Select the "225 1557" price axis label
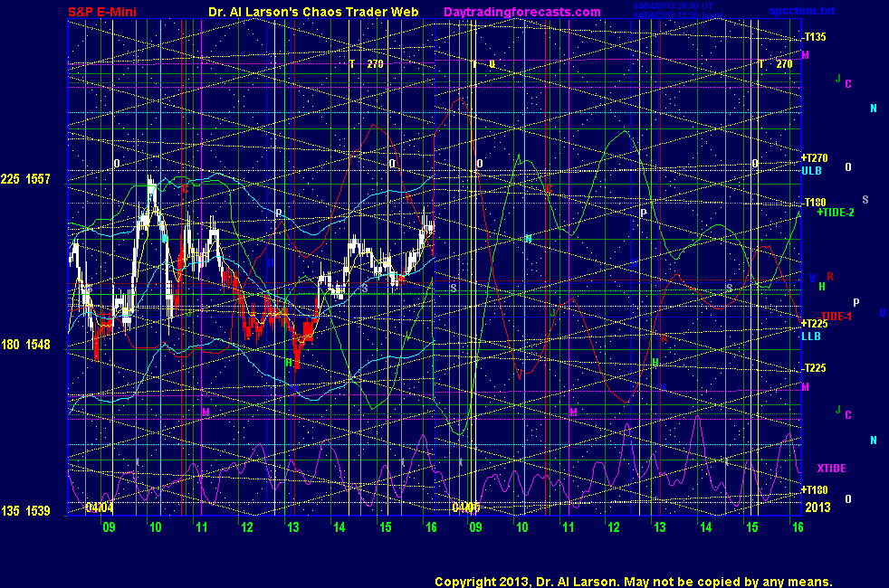The width and height of the screenshot is (889, 588). pos(25,179)
